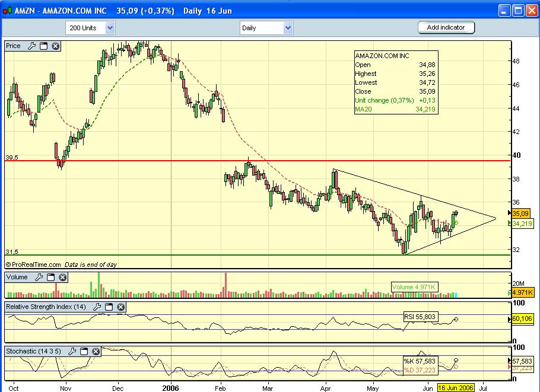The height and width of the screenshot is (392, 540).
Task: Click the Stochastic (14 3 5) label
Action: point(33,351)
